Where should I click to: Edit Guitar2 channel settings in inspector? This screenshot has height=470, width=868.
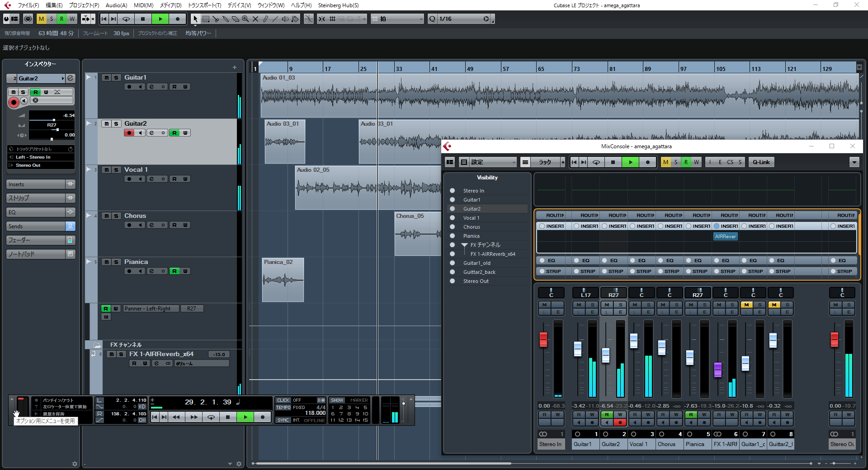[71, 78]
